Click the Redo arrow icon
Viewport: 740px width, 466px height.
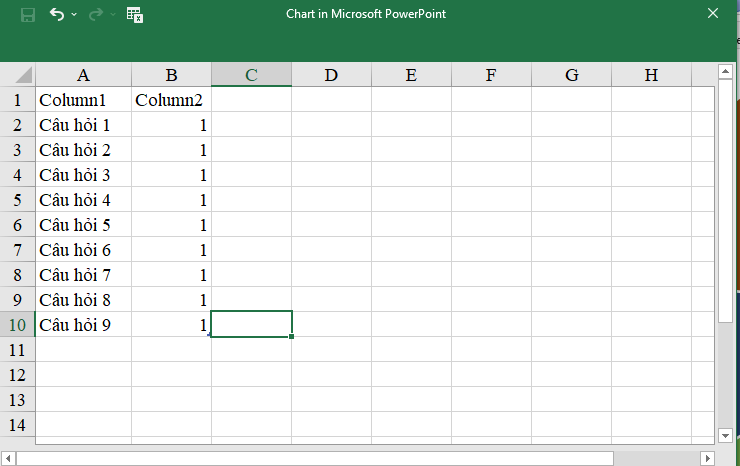pos(96,15)
